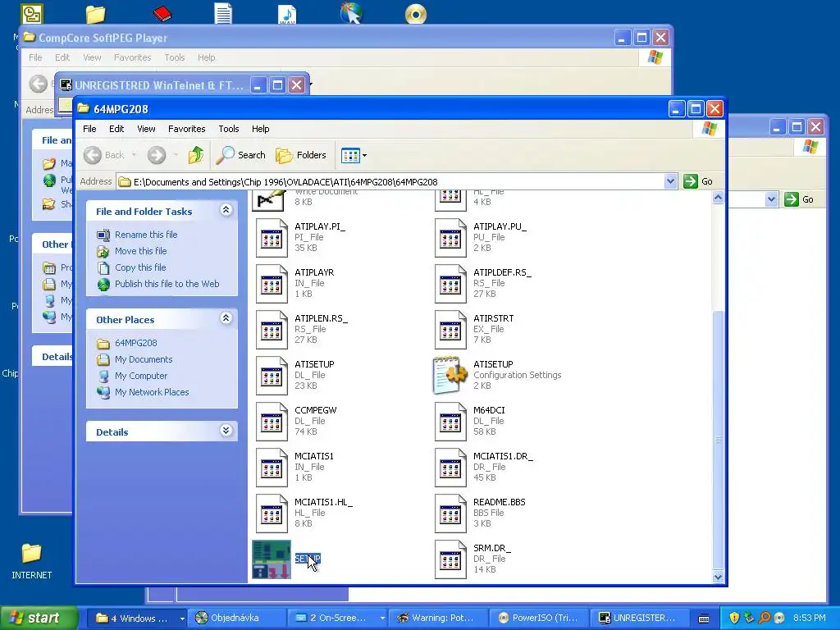
Task: Open My Documents in Other Places
Action: click(x=144, y=359)
